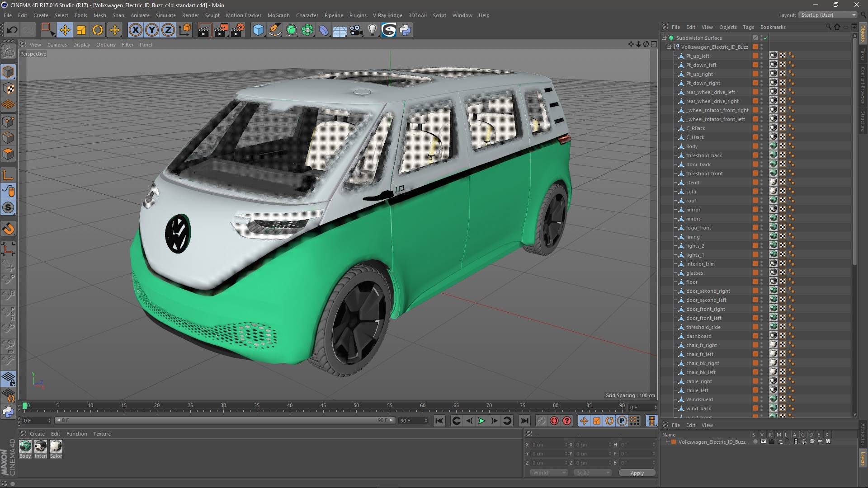Click the light bulb Light object icon
This screenshot has width=868, height=488.
coord(372,30)
